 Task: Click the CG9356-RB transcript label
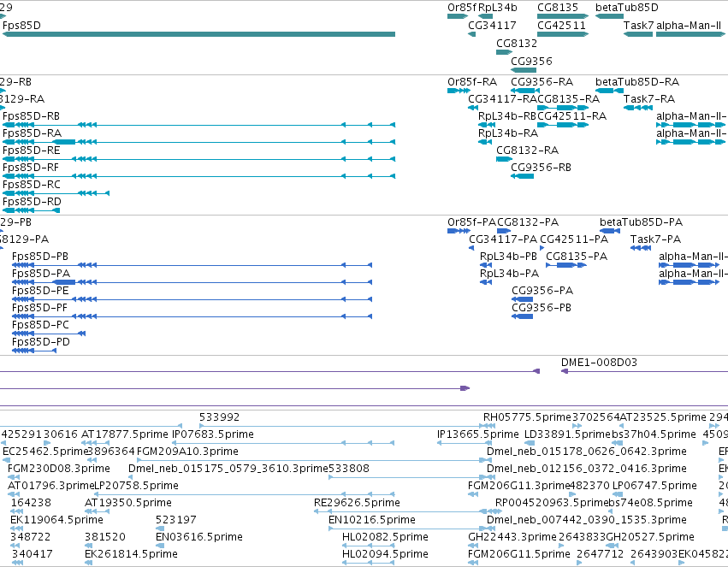541,168
